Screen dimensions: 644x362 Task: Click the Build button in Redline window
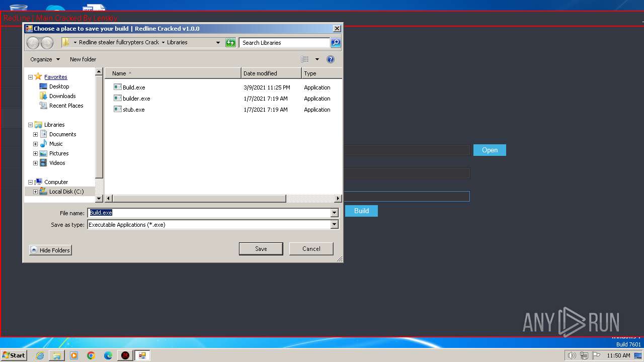point(361,211)
